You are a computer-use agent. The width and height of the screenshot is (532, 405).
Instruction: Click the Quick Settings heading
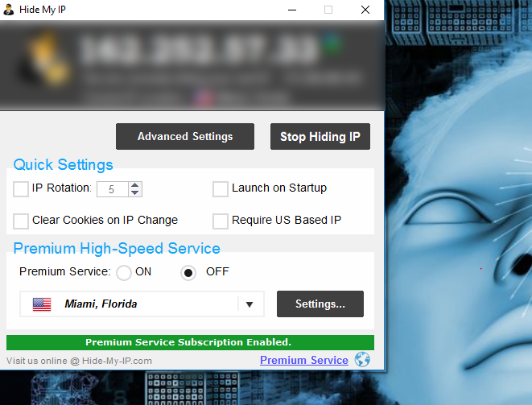63,164
